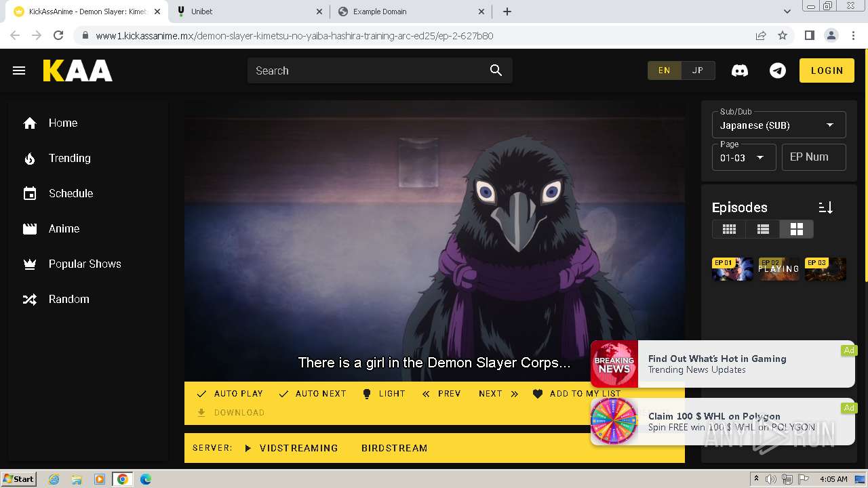The height and width of the screenshot is (488, 868).
Task: Open the EP 03 thumbnail
Action: [825, 269]
